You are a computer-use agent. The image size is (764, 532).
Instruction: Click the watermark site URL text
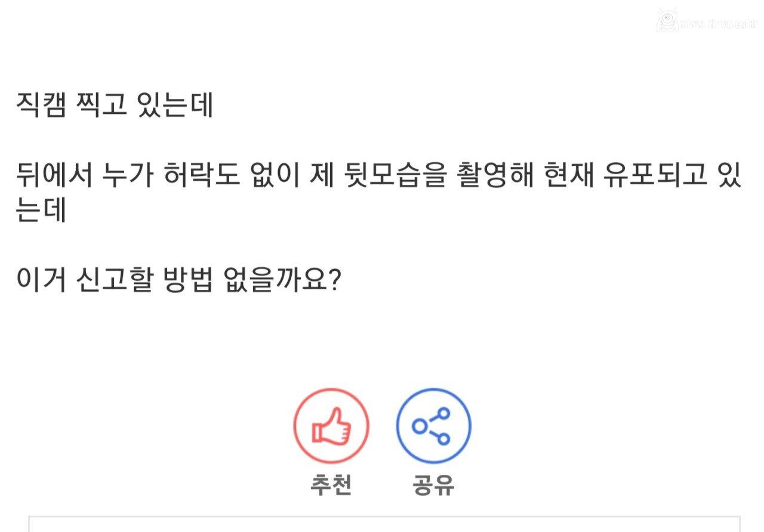(718, 25)
